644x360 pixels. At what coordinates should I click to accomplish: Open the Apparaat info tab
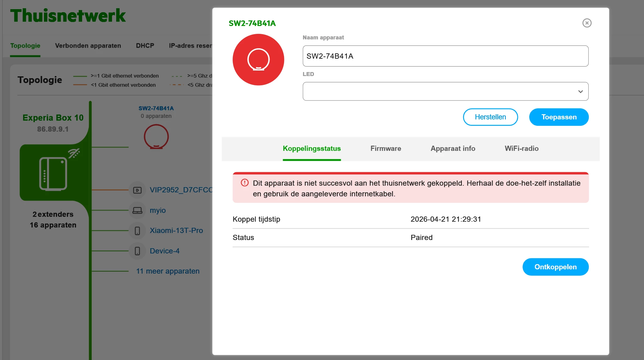click(453, 149)
